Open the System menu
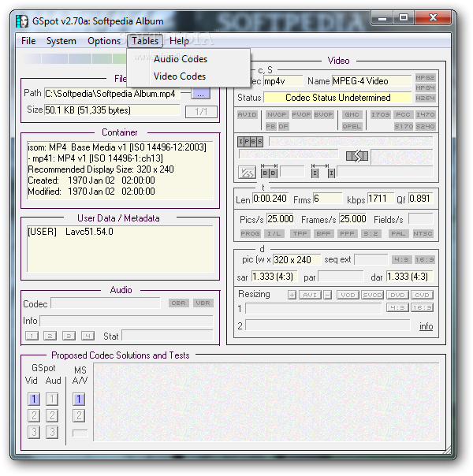The width and height of the screenshot is (473, 476). pyautogui.click(x=61, y=41)
